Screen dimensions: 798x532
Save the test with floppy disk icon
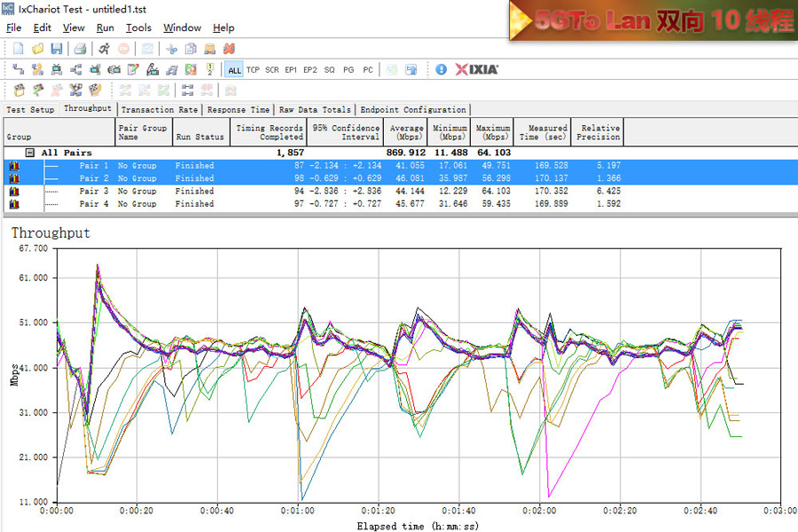coord(56,49)
